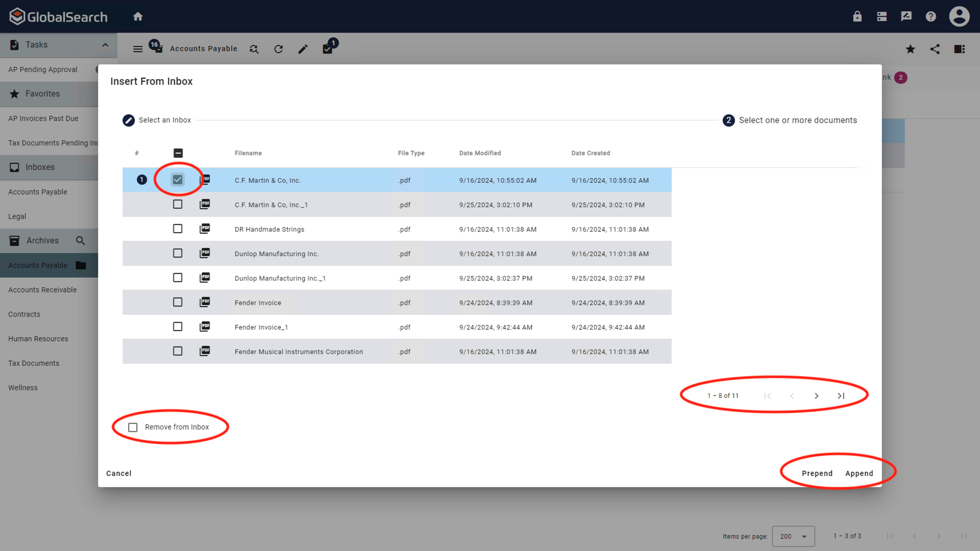
Task: Go to the home page icon
Action: 138,16
